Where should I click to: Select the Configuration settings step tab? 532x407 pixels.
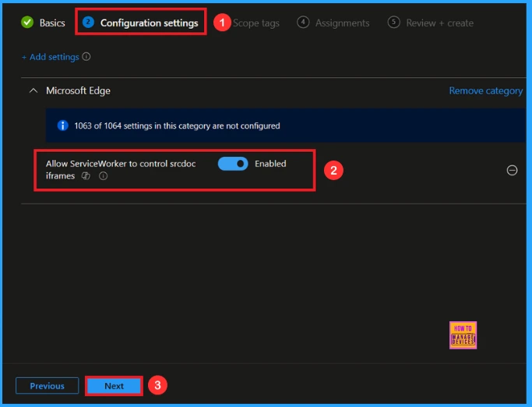click(140, 23)
